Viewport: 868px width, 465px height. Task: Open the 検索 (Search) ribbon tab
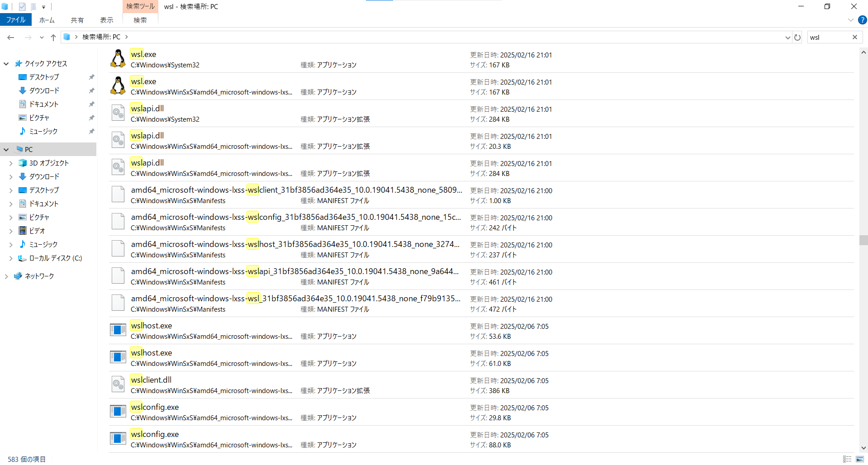click(140, 20)
